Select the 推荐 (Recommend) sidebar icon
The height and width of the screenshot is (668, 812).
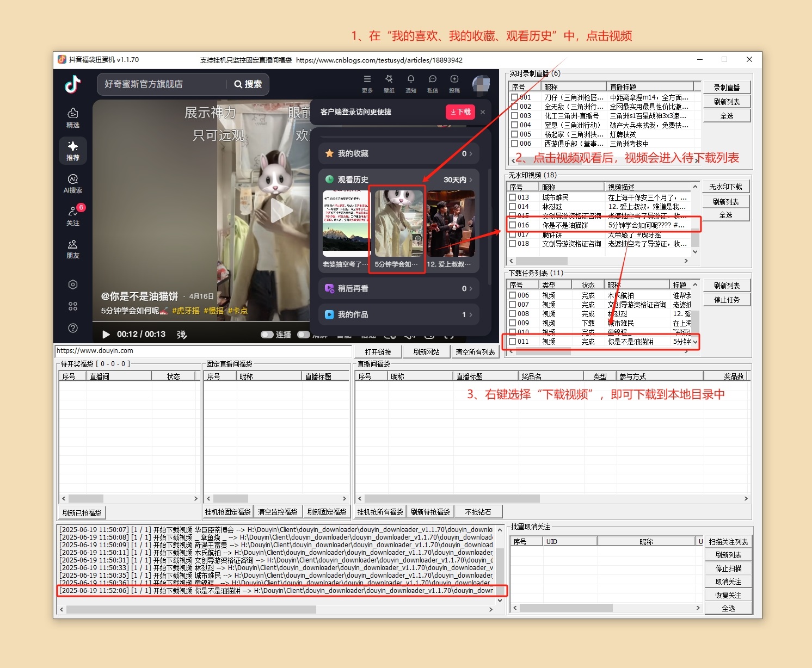coord(72,151)
